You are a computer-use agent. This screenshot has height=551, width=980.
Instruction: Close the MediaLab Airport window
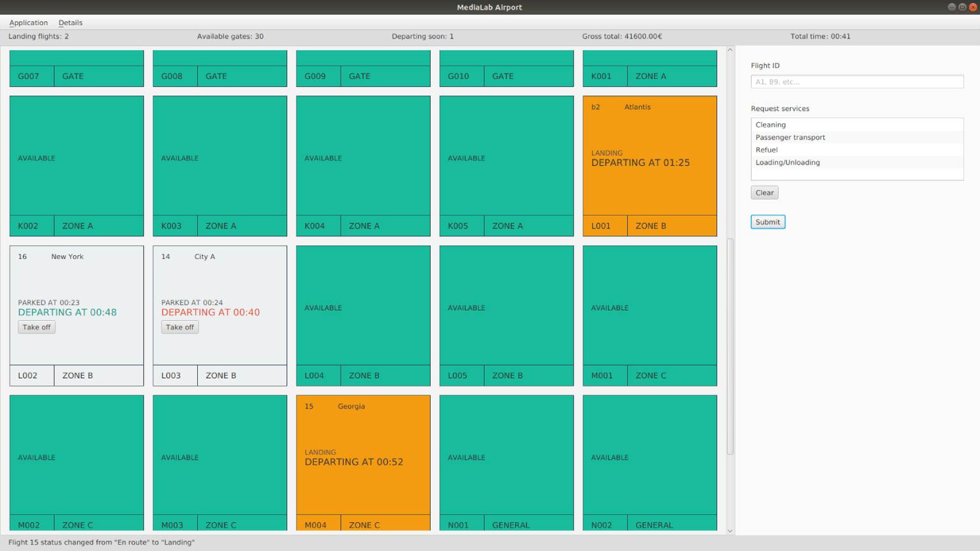pos(973,7)
